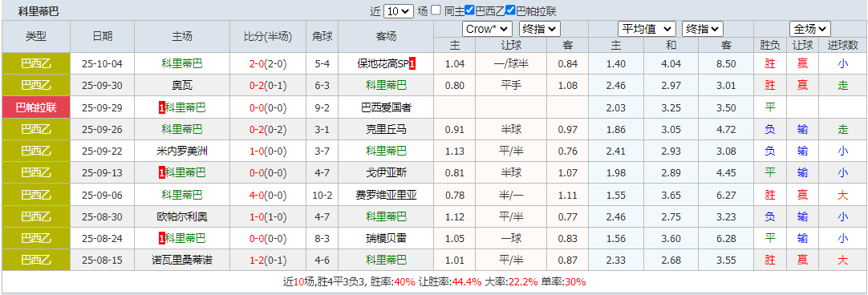Viewport: 868px width, 295px height.
Task: Uncheck the 巴帕拉联 league filter checkbox
Action: [510, 10]
